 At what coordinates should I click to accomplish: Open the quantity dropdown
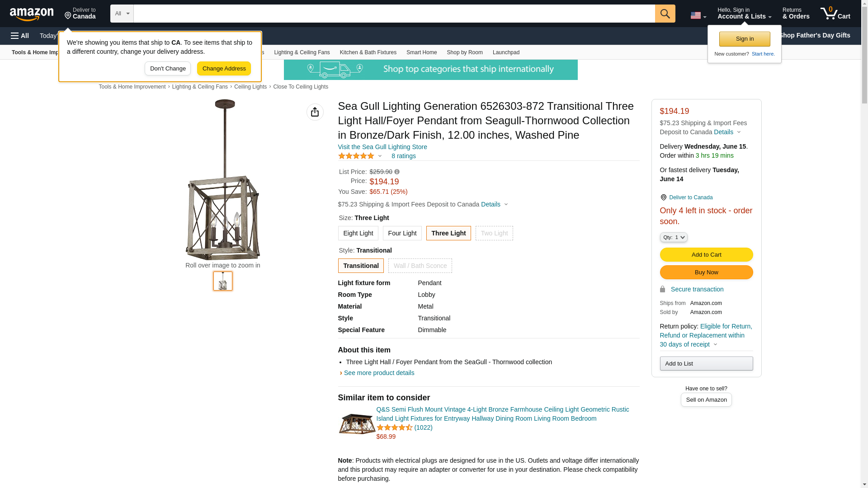pyautogui.click(x=673, y=237)
